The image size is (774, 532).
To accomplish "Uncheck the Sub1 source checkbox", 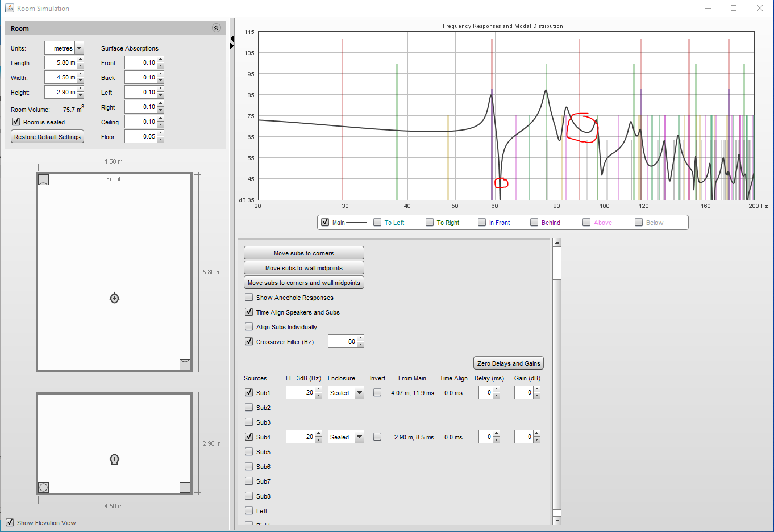I will tap(249, 392).
